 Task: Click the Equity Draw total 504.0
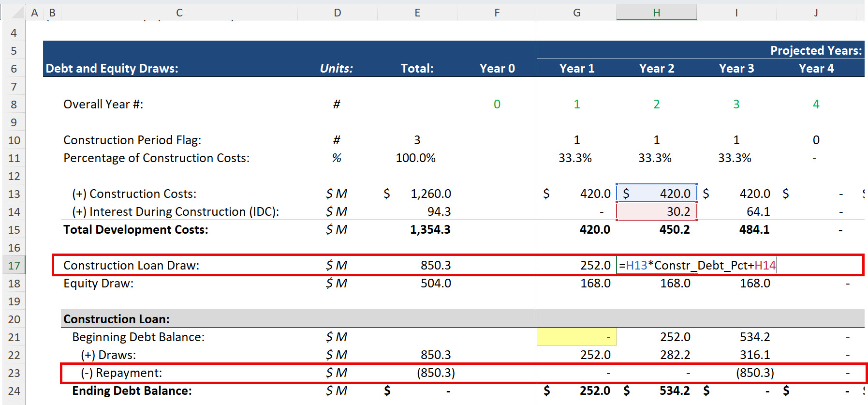(436, 283)
